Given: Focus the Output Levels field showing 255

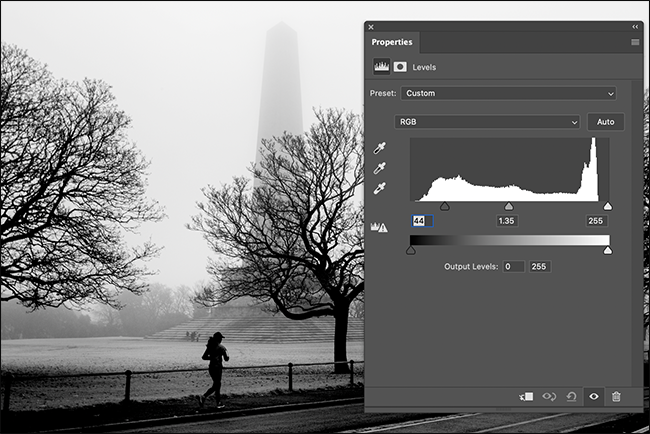Looking at the screenshot, I should point(540,267).
